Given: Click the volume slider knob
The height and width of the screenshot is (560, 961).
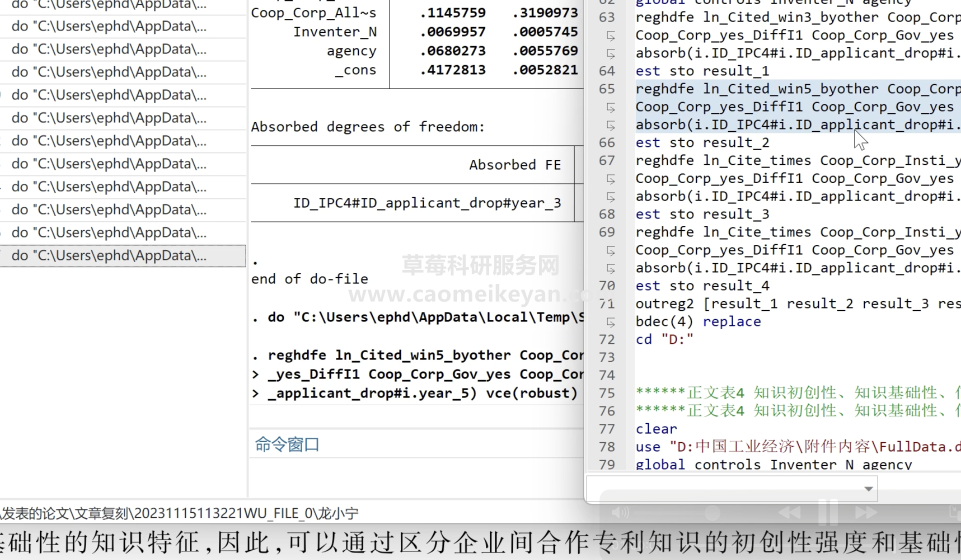Looking at the screenshot, I should [x=712, y=512].
